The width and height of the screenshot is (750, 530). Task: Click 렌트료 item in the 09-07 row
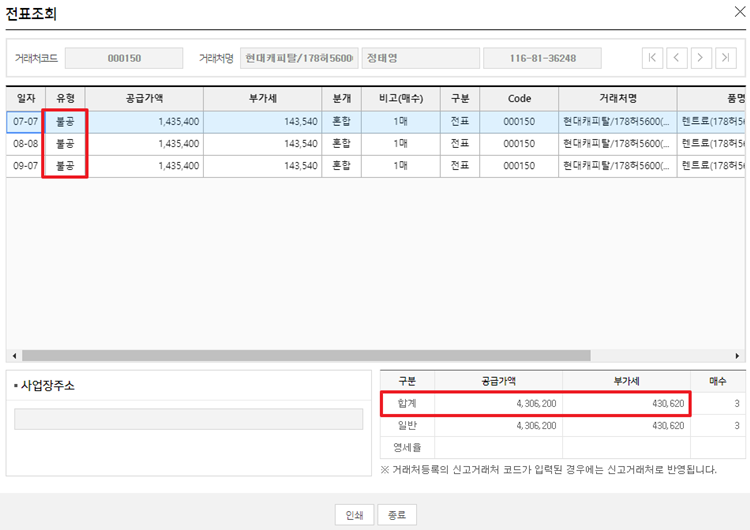click(713, 166)
